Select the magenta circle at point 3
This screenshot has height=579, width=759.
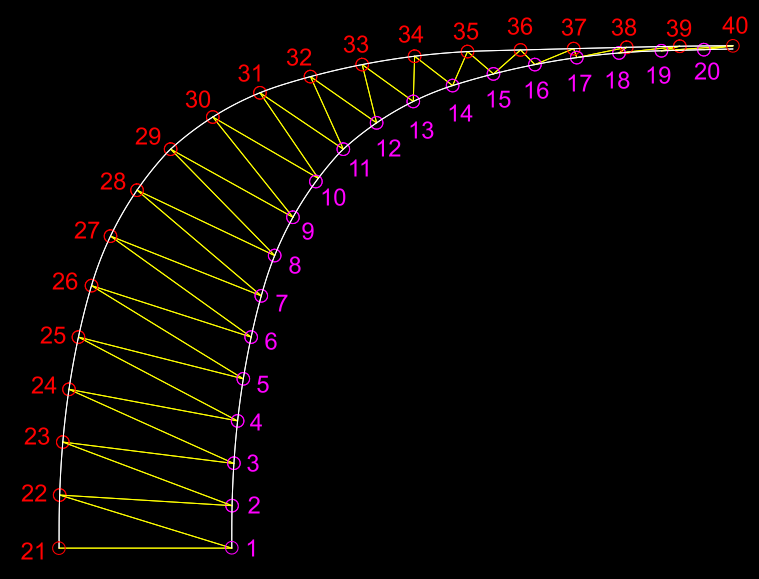[235, 463]
